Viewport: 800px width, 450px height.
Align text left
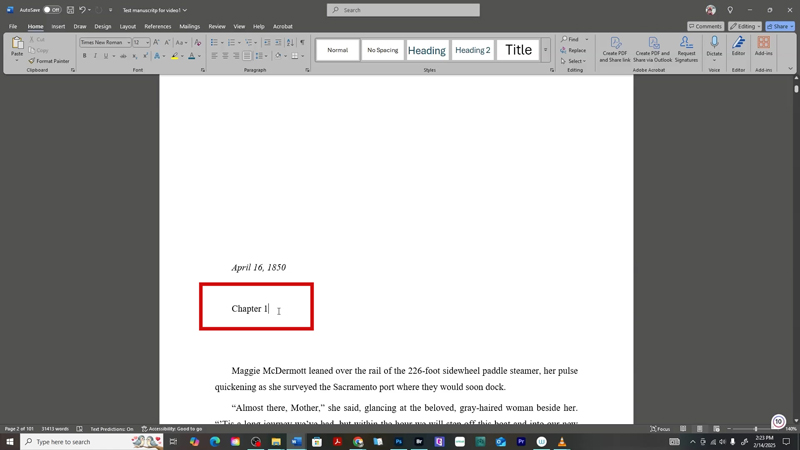click(214, 56)
